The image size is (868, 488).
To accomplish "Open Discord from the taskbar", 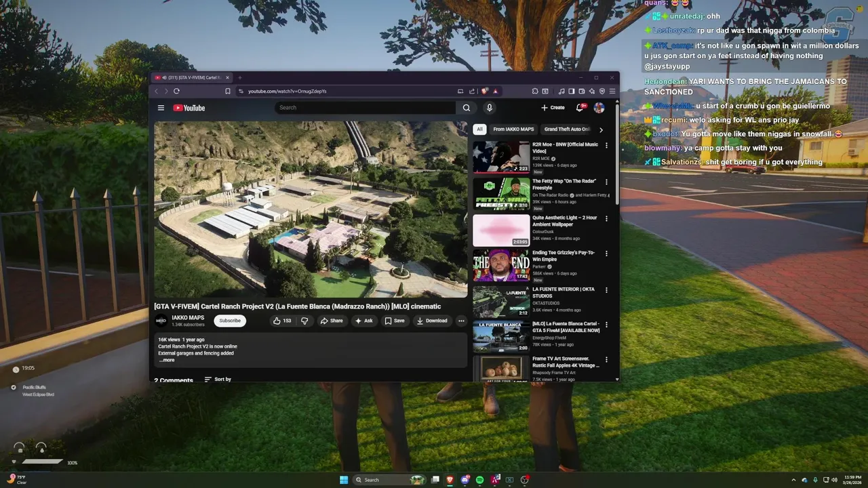I will pos(465,480).
